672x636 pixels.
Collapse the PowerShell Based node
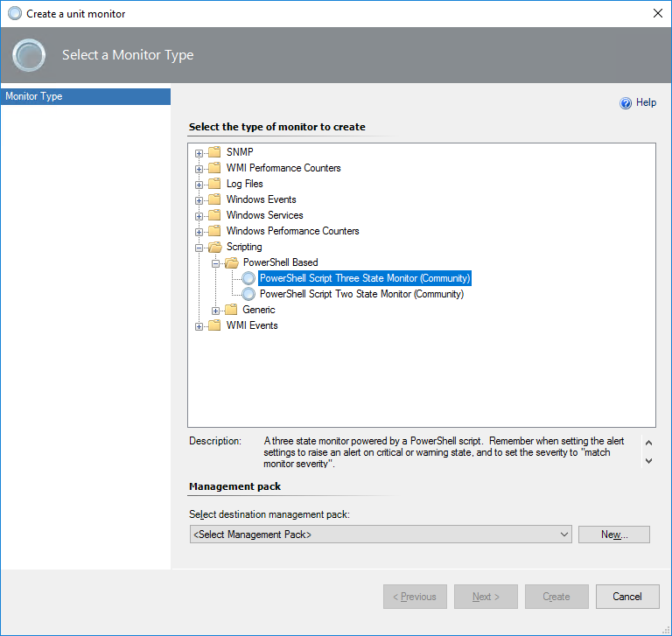point(215,263)
